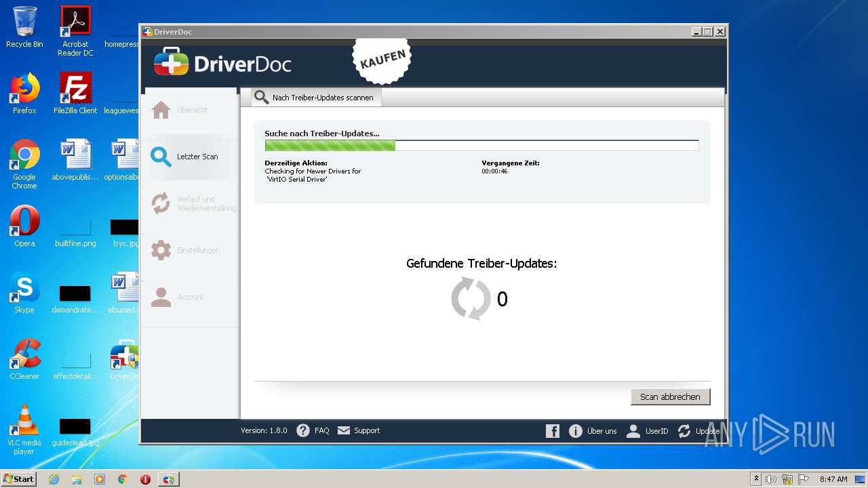Viewport: 868px width, 488px height.
Task: Open VLC media player shortcut
Action: pos(24,430)
